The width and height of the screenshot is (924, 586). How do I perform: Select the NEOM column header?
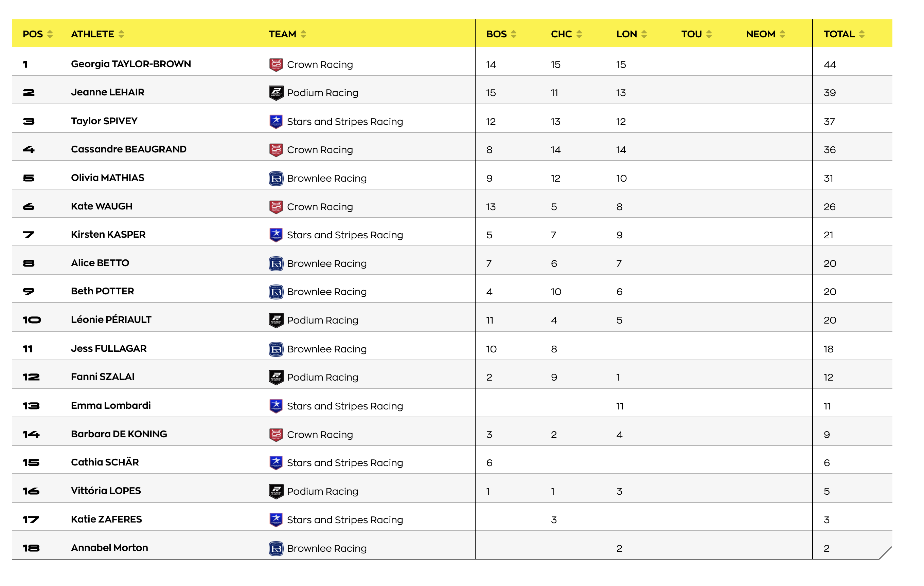(x=761, y=34)
